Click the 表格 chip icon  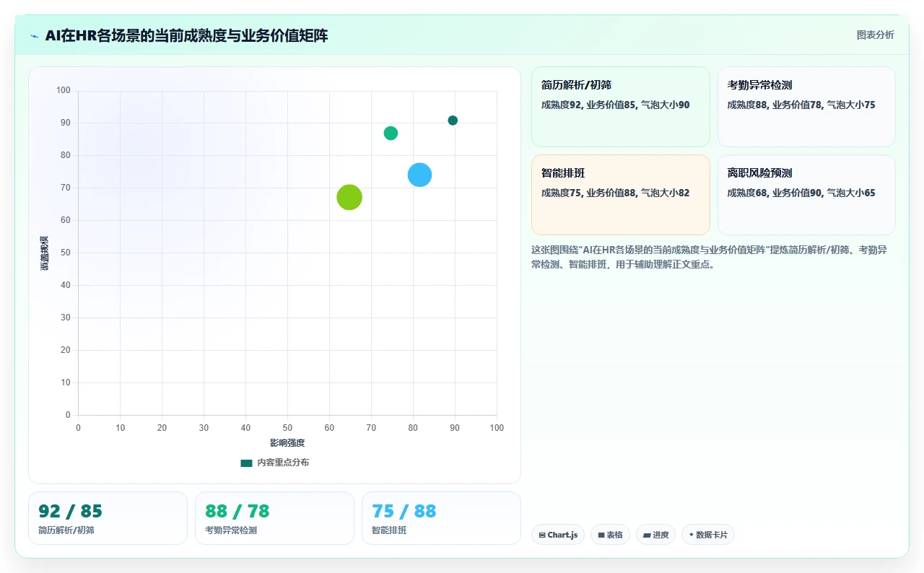click(x=601, y=535)
